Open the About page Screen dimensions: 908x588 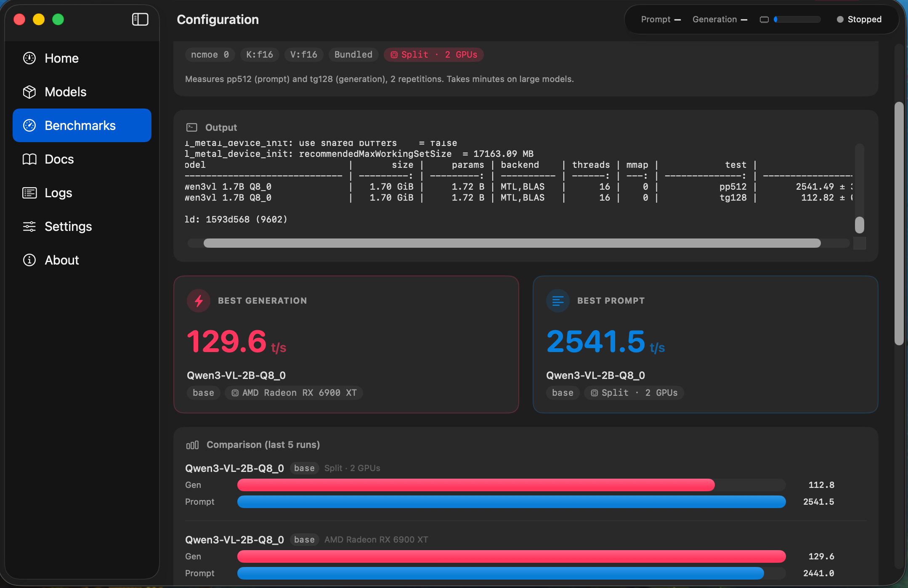pos(82,260)
